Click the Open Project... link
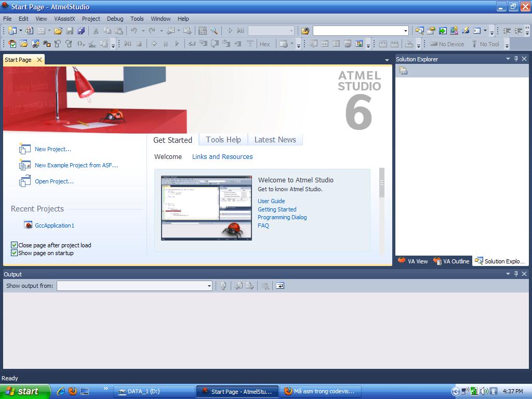The height and width of the screenshot is (399, 532). point(54,181)
